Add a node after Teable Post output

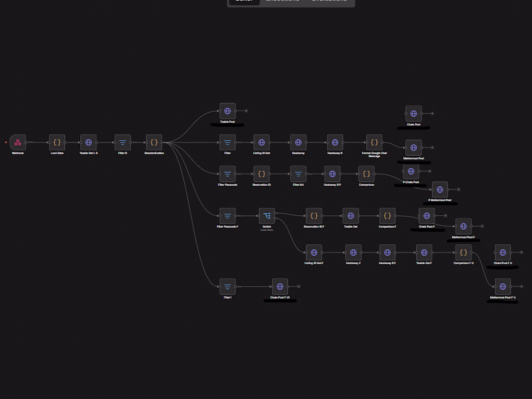[246, 111]
